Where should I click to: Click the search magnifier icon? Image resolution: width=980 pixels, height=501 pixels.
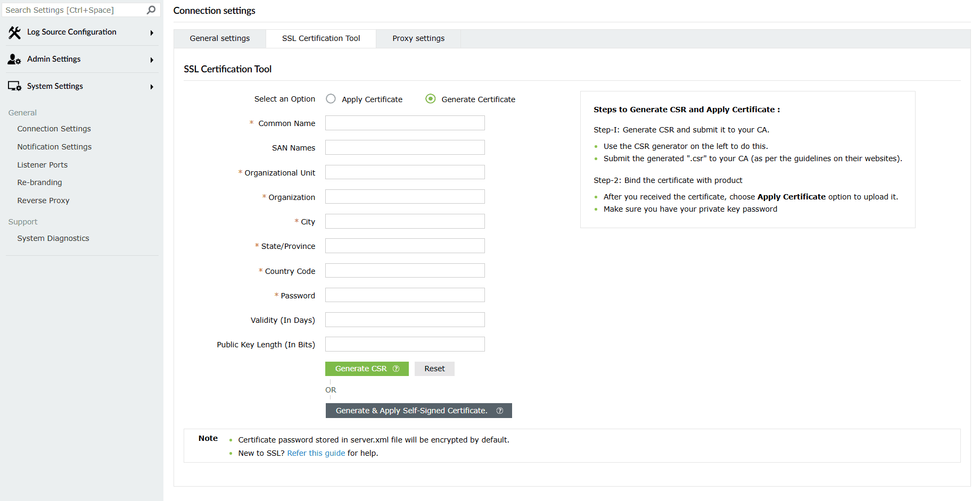tap(151, 10)
